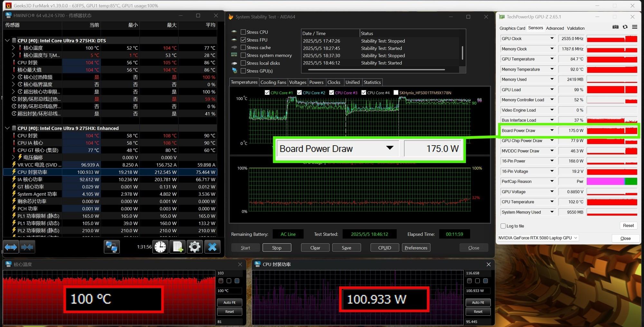The height and width of the screenshot is (327, 644).
Task: Click HWiNFO clock reset timer icon
Action: [160, 247]
